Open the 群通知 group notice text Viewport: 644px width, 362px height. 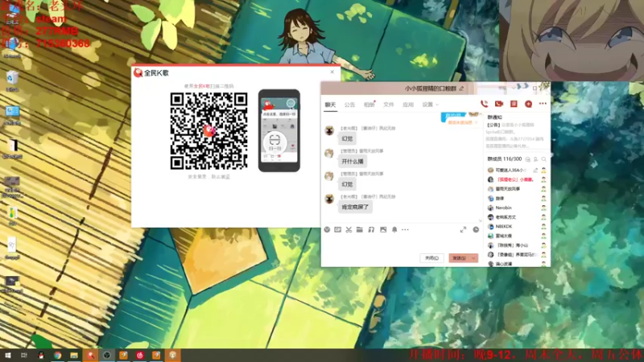pos(494,117)
